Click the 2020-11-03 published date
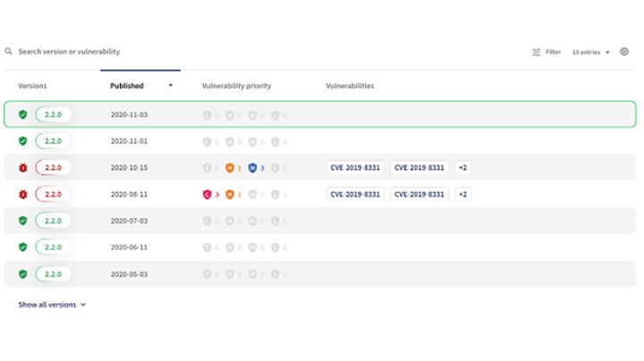Screen dimensions: 644x361 click(x=129, y=114)
